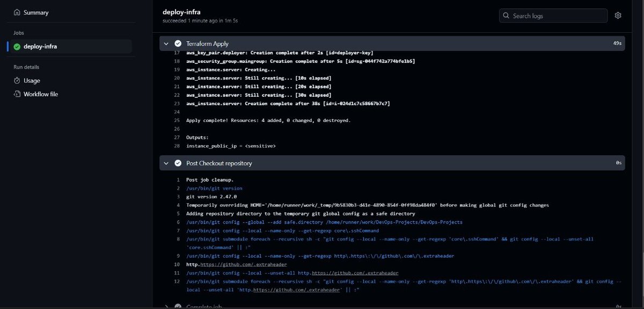Click the Usage stopwatch icon
Screen dimensions: 644x309
click(x=17, y=81)
